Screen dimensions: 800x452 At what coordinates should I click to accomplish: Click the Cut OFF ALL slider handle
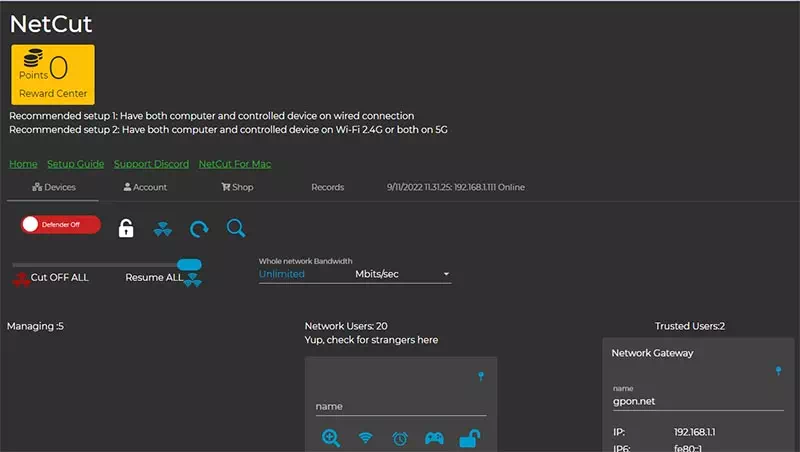pos(189,264)
